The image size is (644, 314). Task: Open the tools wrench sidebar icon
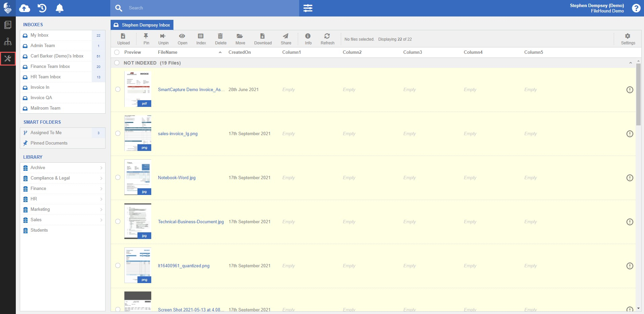[x=8, y=58]
